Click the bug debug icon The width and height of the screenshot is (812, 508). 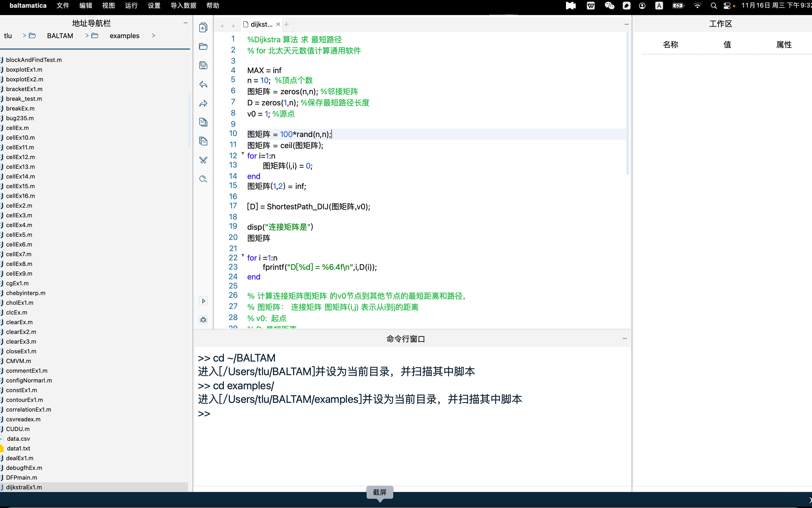click(x=203, y=320)
